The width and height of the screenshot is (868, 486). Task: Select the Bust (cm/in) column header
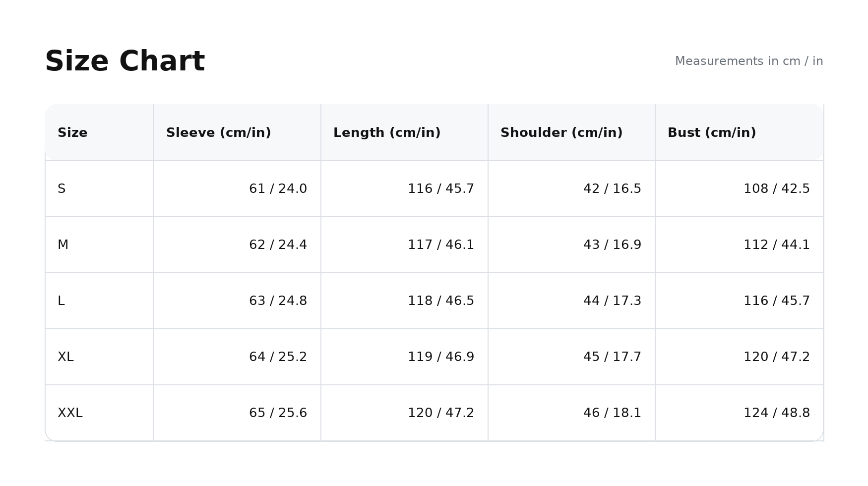[x=711, y=133]
